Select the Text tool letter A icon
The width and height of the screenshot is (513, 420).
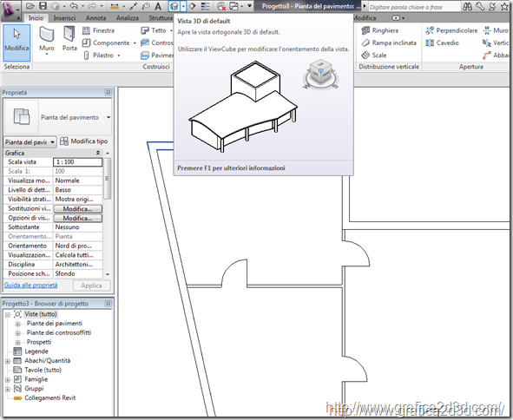[158, 6]
